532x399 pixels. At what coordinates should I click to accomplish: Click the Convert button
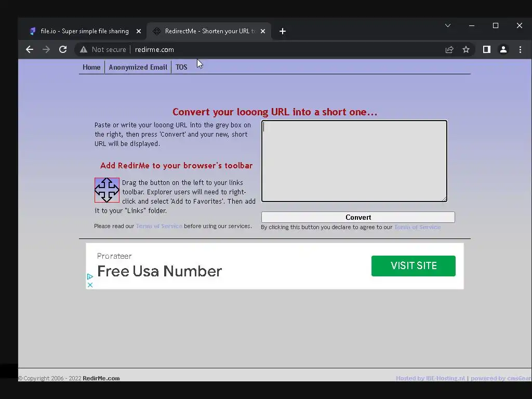358,217
